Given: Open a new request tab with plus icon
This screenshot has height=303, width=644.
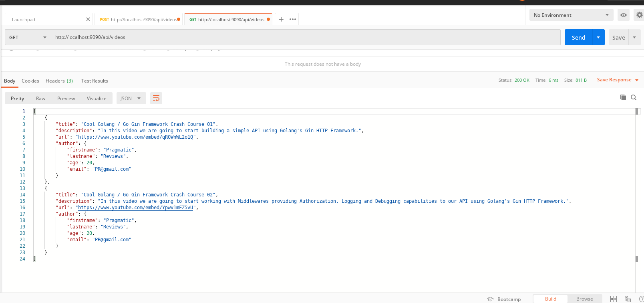Looking at the screenshot, I should pos(281,19).
